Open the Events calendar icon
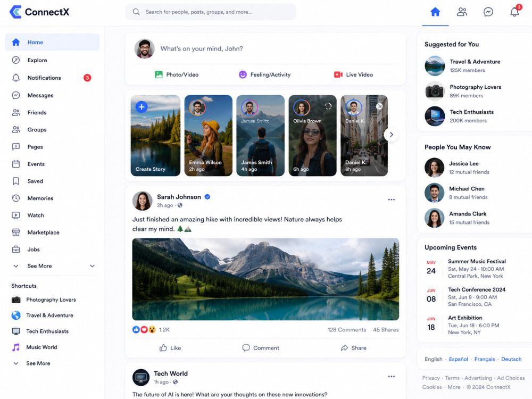 coord(16,164)
